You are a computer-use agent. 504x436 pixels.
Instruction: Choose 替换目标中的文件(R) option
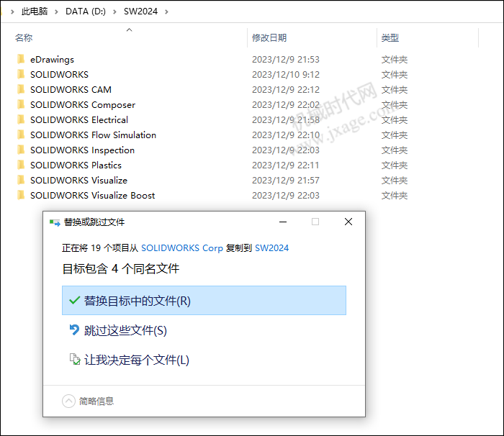[204, 301]
